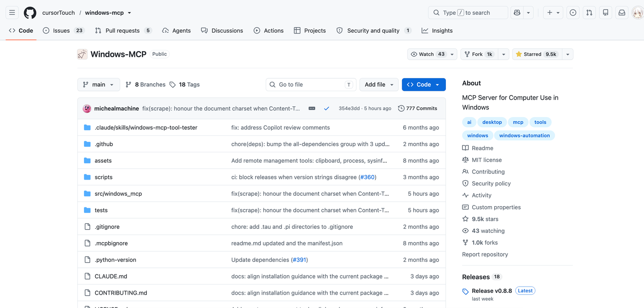Viewport: 644px width, 308px height.
Task: Open the pull requests icon in the header
Action: click(x=589, y=13)
